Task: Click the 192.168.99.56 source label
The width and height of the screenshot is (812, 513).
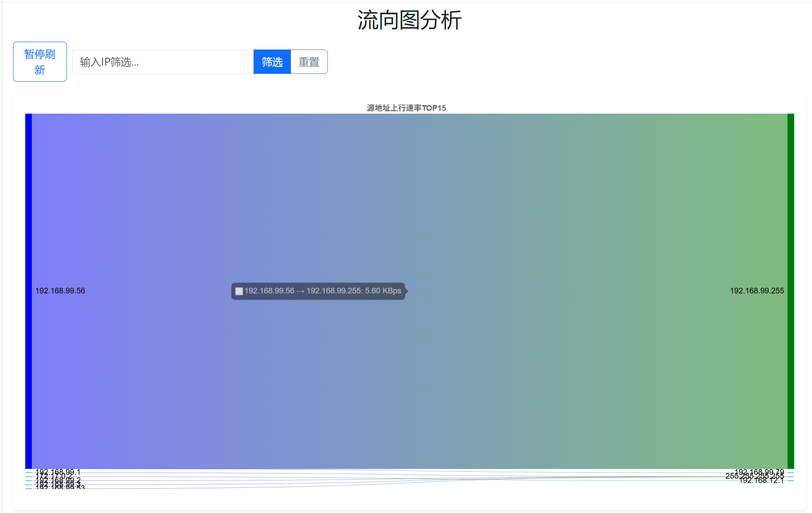Action: pos(60,291)
